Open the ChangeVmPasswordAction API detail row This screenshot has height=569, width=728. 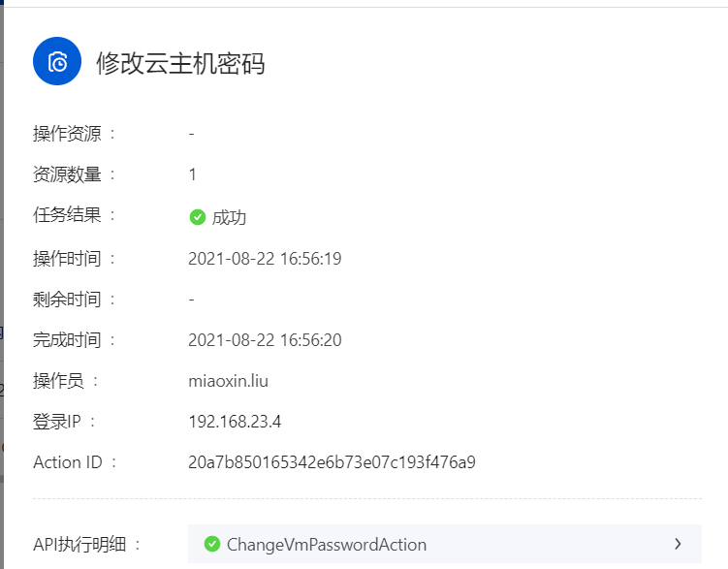pyautogui.click(x=445, y=544)
